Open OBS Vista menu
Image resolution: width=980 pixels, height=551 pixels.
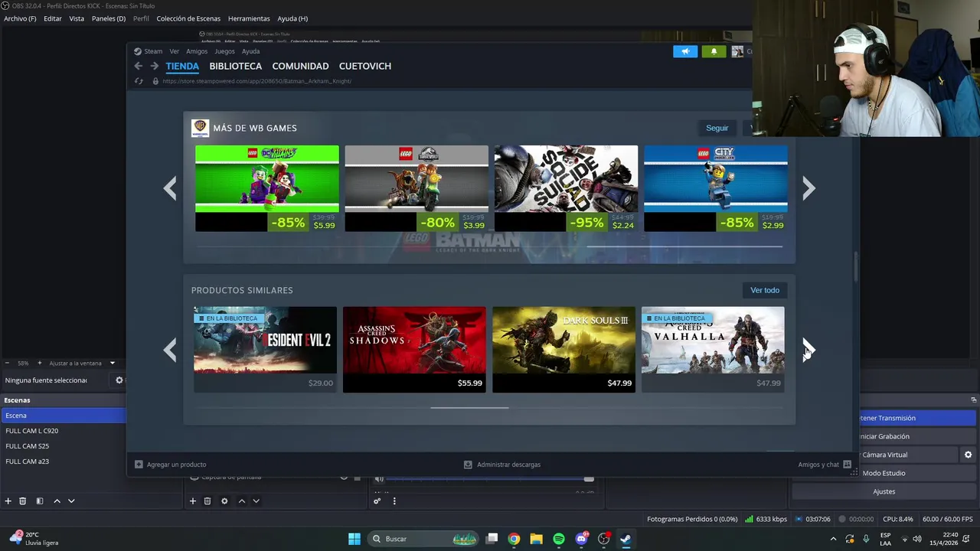77,18
